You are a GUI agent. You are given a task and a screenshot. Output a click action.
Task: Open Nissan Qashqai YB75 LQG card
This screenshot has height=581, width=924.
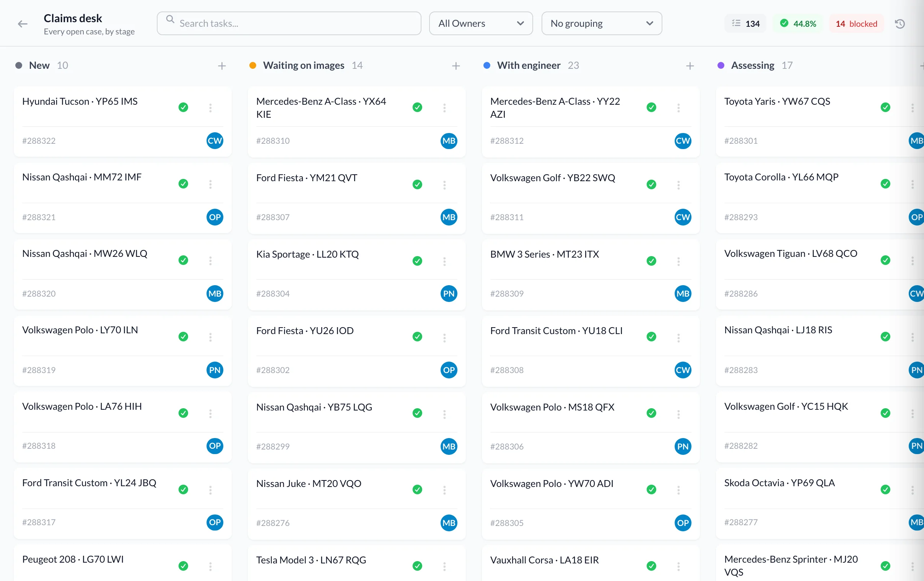click(357, 428)
